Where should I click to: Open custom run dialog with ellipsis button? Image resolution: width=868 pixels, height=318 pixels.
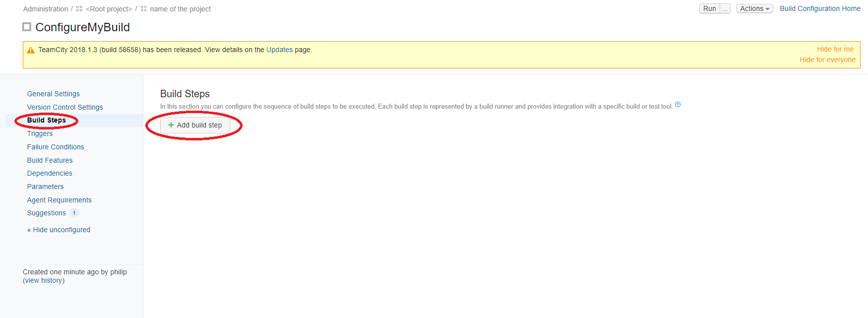click(725, 8)
